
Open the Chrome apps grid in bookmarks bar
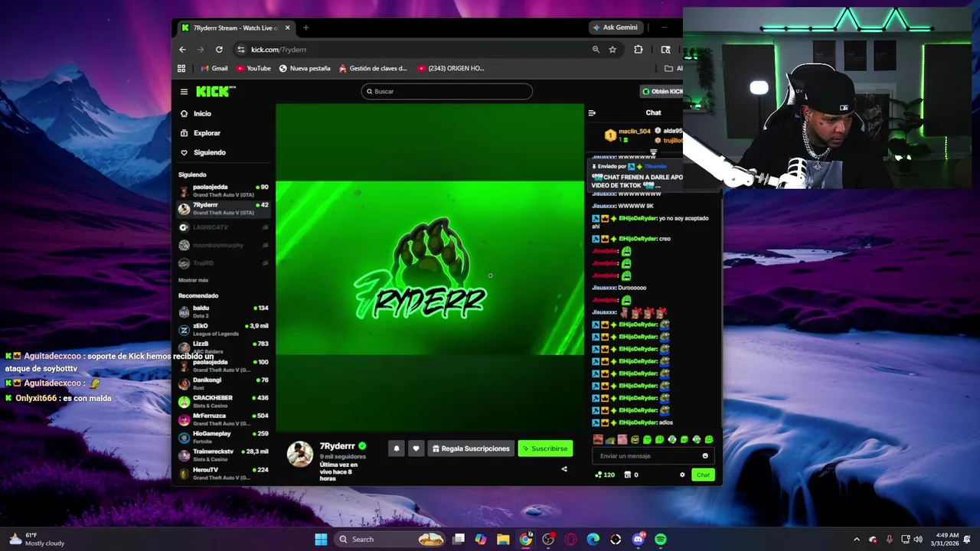[181, 68]
